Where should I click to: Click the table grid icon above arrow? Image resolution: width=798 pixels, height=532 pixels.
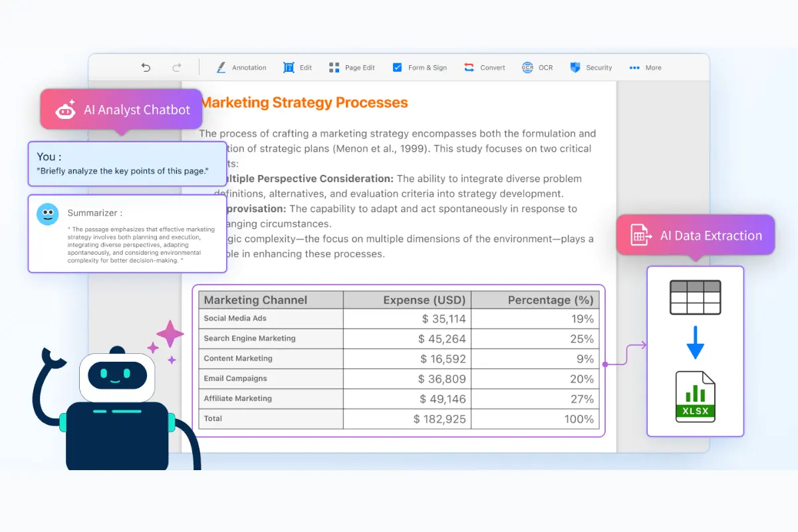point(696,297)
